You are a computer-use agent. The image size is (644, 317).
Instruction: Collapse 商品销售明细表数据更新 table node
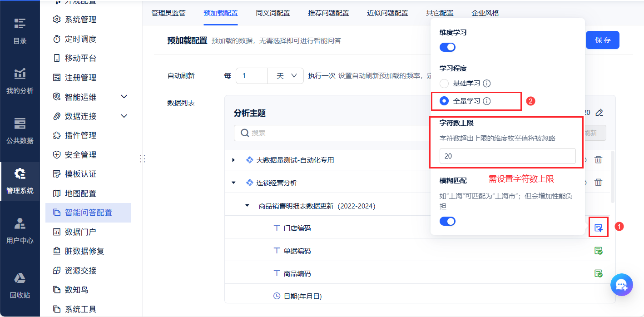click(248, 206)
